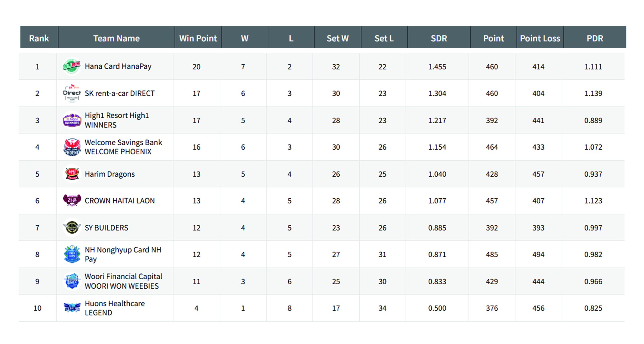Click the High1 Resort WINNERS team logo

pos(72,120)
